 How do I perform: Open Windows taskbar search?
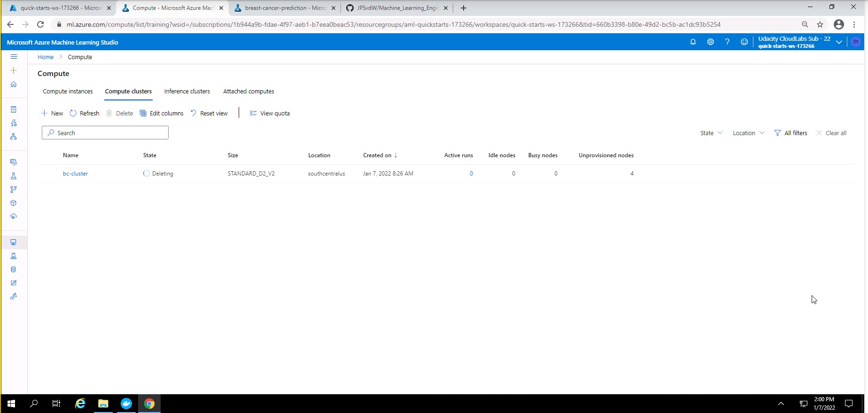[34, 404]
